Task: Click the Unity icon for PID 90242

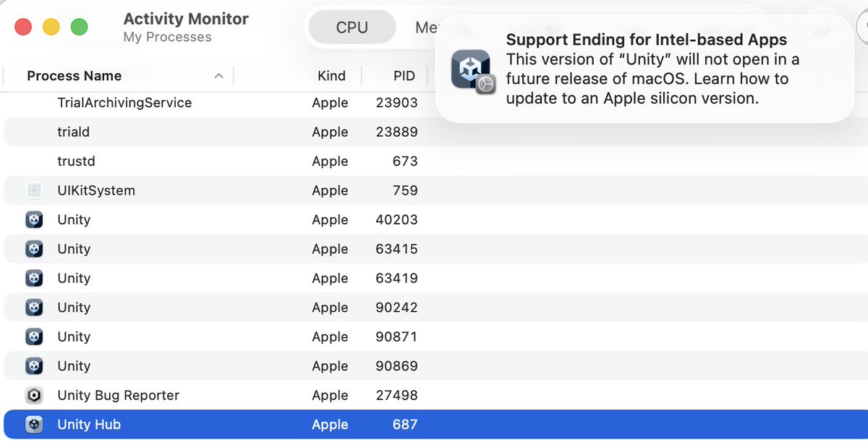Action: coord(34,308)
